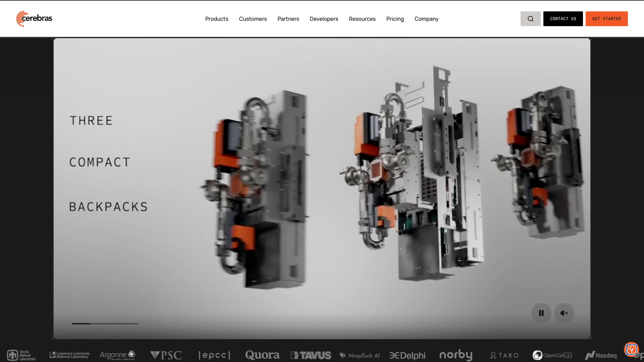Expand the Company menu
The image size is (644, 362).
pos(426,19)
